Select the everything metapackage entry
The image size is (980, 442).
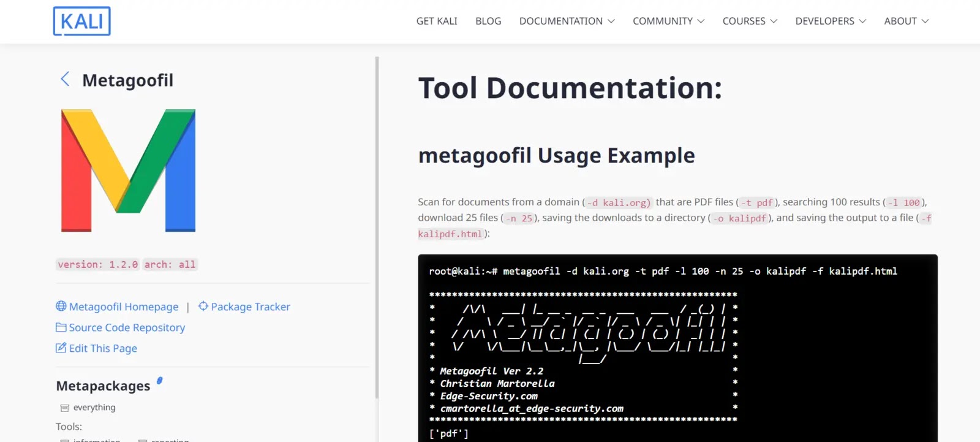tap(94, 408)
